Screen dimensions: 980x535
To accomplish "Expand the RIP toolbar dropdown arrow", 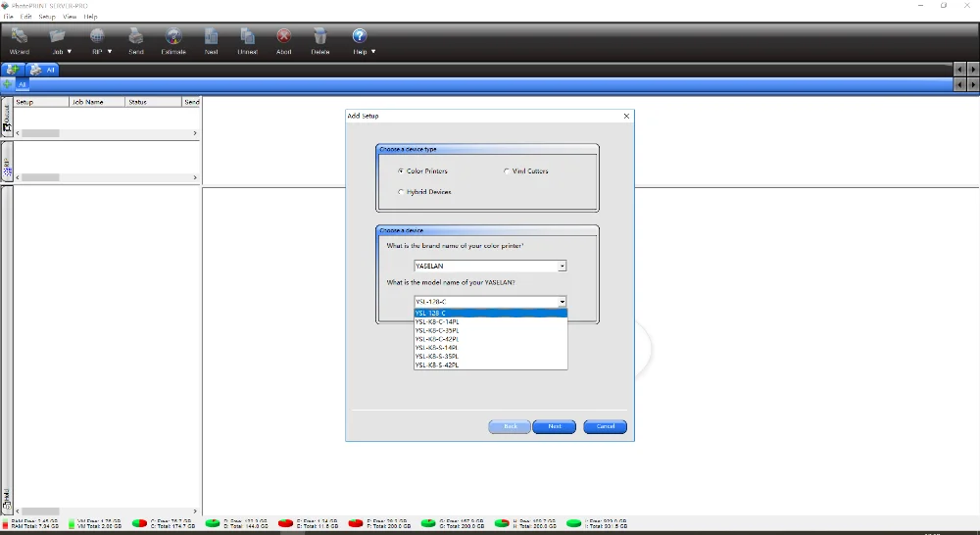I will click(110, 52).
